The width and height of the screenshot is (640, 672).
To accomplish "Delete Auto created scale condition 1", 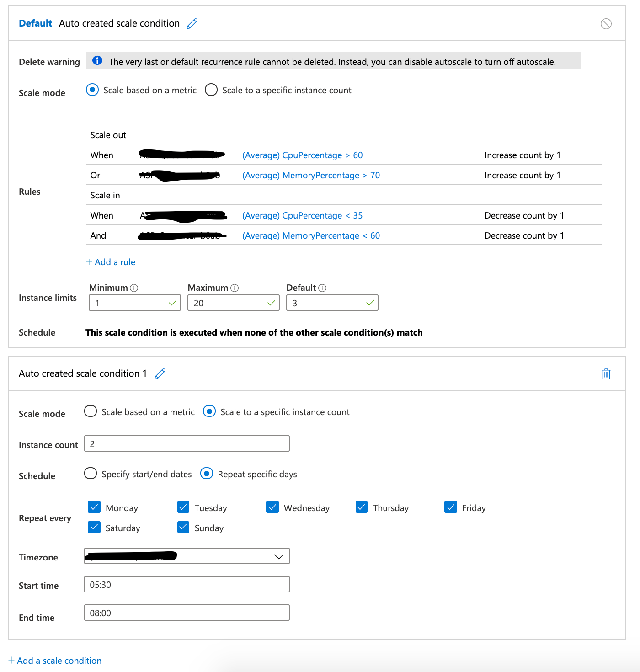I will point(606,373).
